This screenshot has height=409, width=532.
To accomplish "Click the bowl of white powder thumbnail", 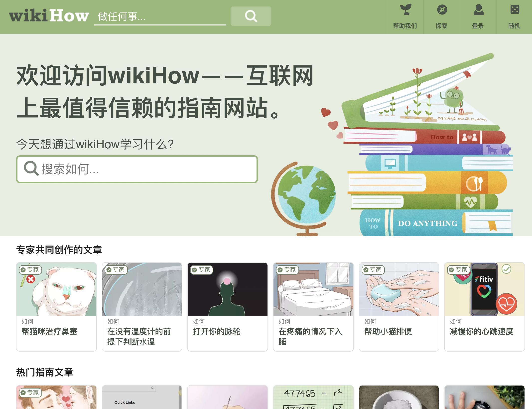I will tap(399, 397).
